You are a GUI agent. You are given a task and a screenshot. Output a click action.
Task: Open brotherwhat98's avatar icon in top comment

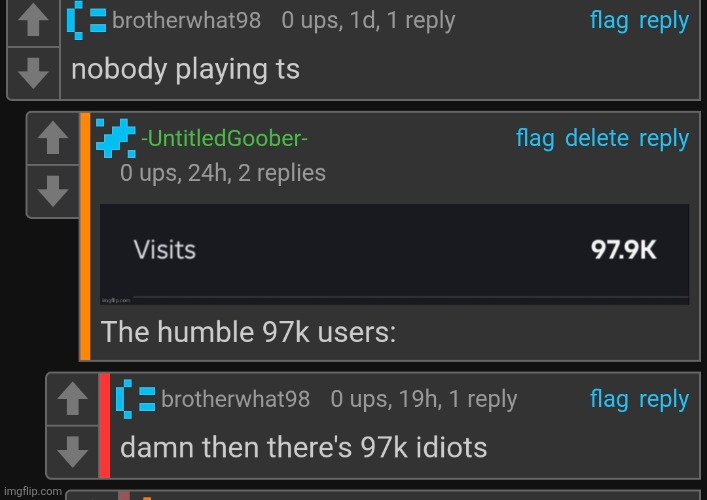pos(86,20)
